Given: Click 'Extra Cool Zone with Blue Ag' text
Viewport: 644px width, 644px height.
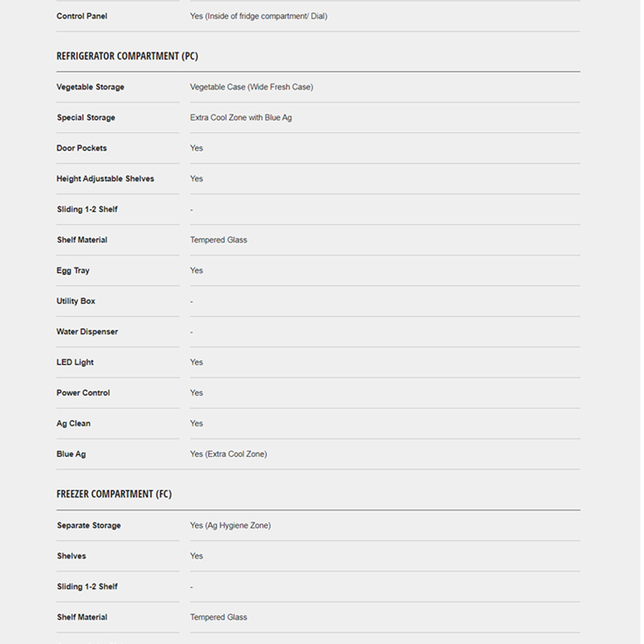Looking at the screenshot, I should (x=241, y=117).
